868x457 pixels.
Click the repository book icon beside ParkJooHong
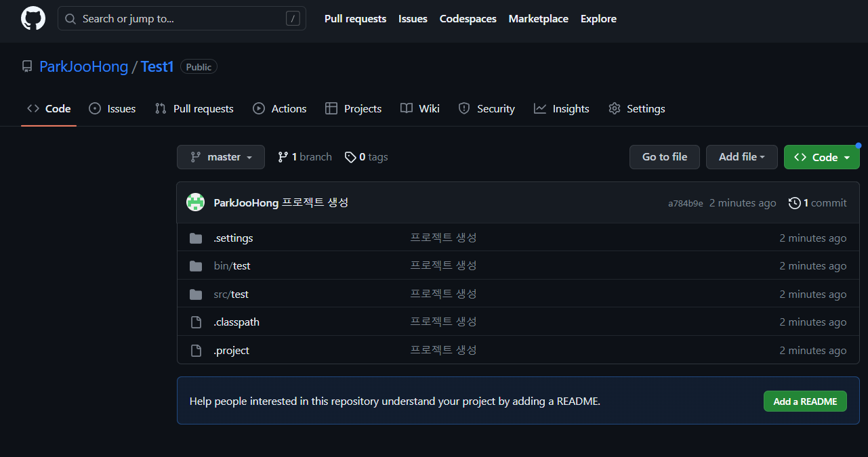27,66
